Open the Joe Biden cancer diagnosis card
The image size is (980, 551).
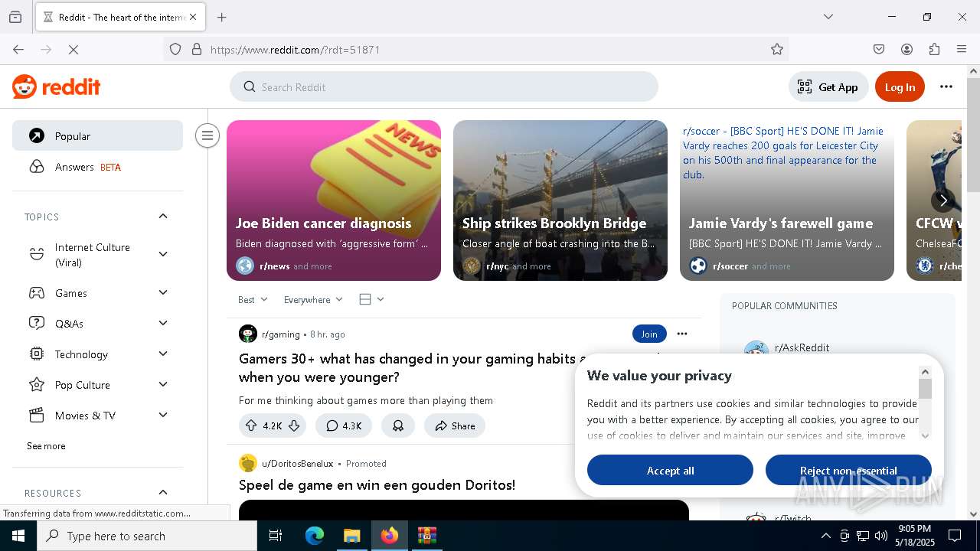334,201
